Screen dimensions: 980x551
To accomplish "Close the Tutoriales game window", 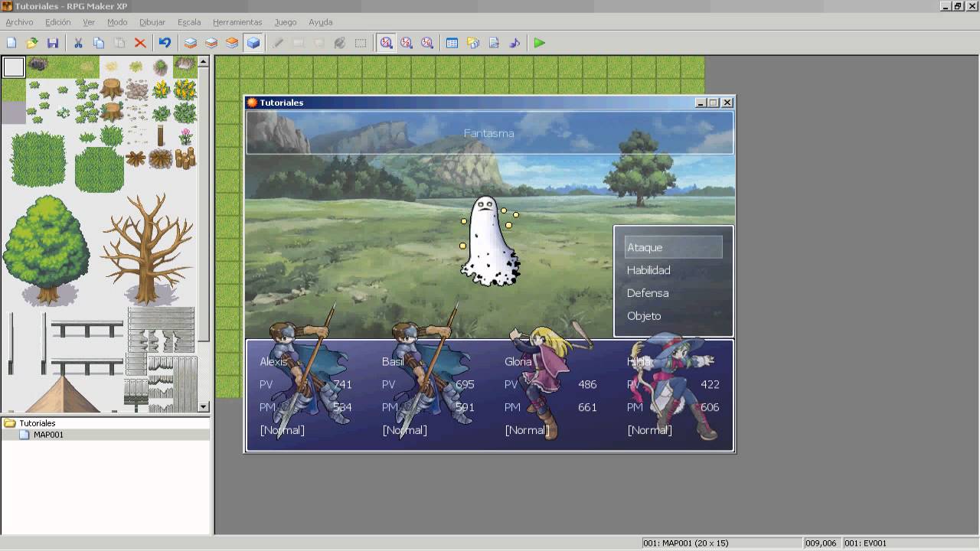I will pos(727,103).
